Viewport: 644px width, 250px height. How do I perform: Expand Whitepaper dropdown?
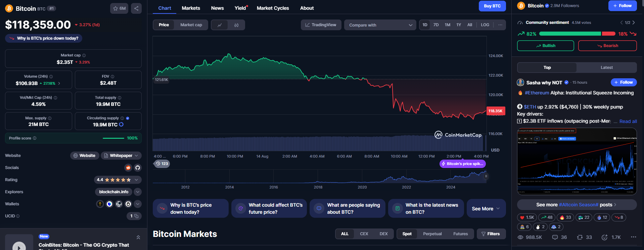[121, 156]
